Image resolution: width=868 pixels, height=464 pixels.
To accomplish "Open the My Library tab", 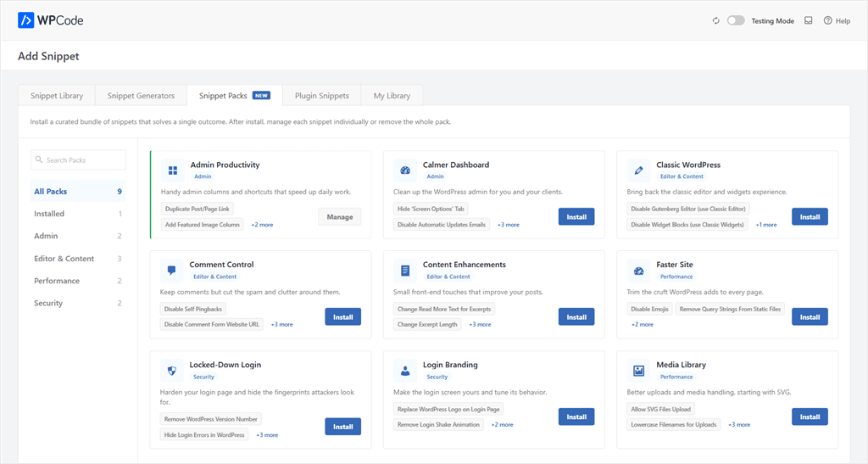I will click(392, 95).
